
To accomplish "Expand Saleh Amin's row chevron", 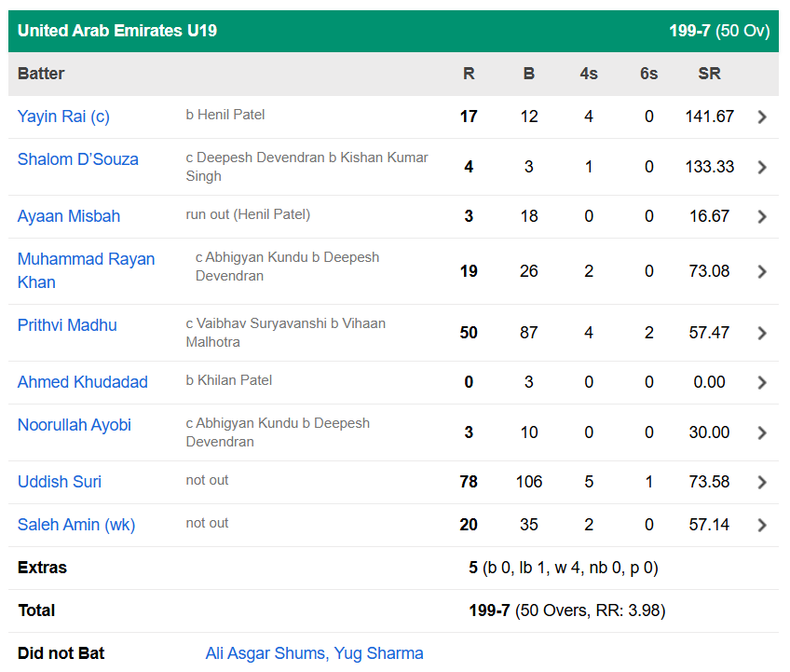I will pos(762,525).
